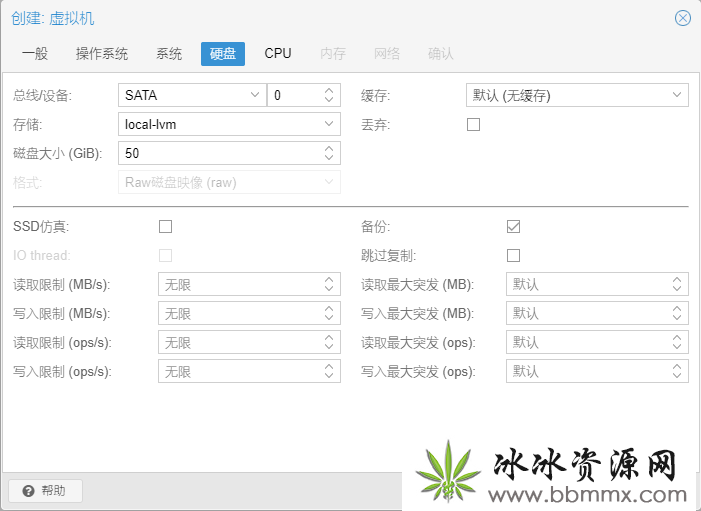
Task: Go to the 系统 tab
Action: coord(169,54)
